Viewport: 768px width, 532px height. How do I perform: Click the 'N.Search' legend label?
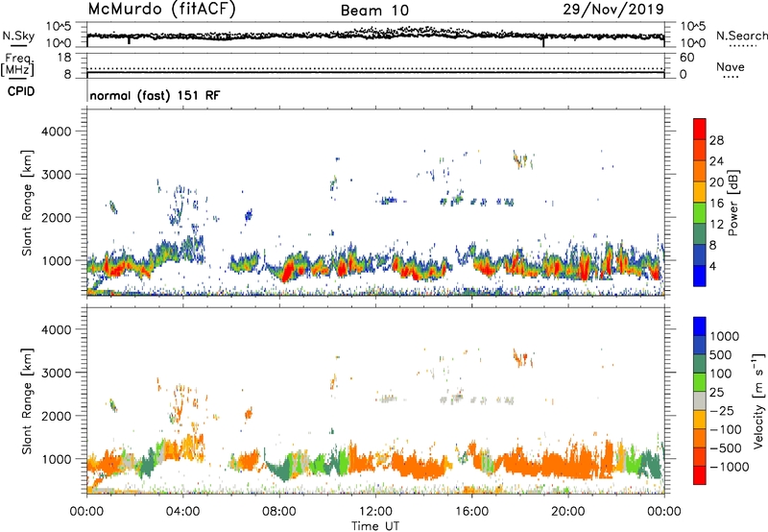click(x=741, y=36)
